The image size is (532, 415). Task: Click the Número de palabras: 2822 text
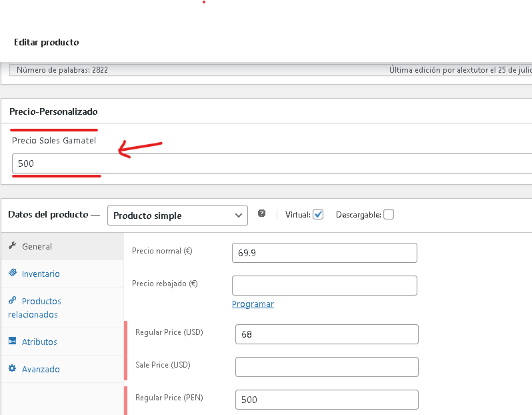point(62,70)
